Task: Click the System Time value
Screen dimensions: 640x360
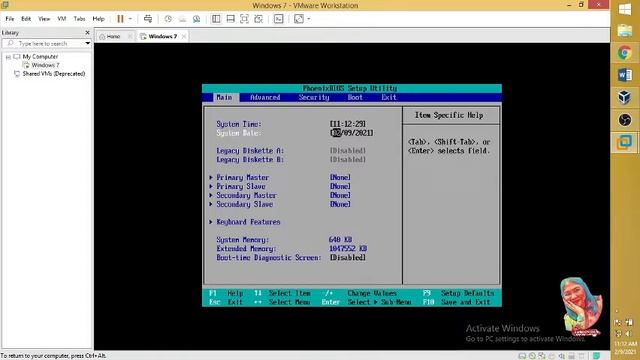Action: click(348, 124)
